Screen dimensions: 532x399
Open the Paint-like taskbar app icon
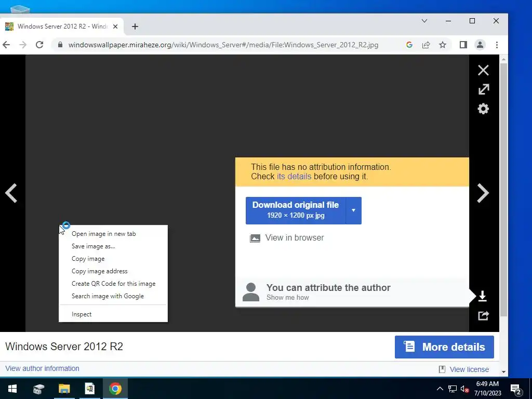coord(89,389)
